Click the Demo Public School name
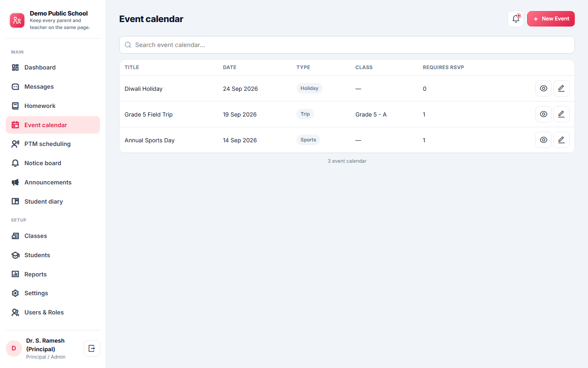 click(59, 13)
